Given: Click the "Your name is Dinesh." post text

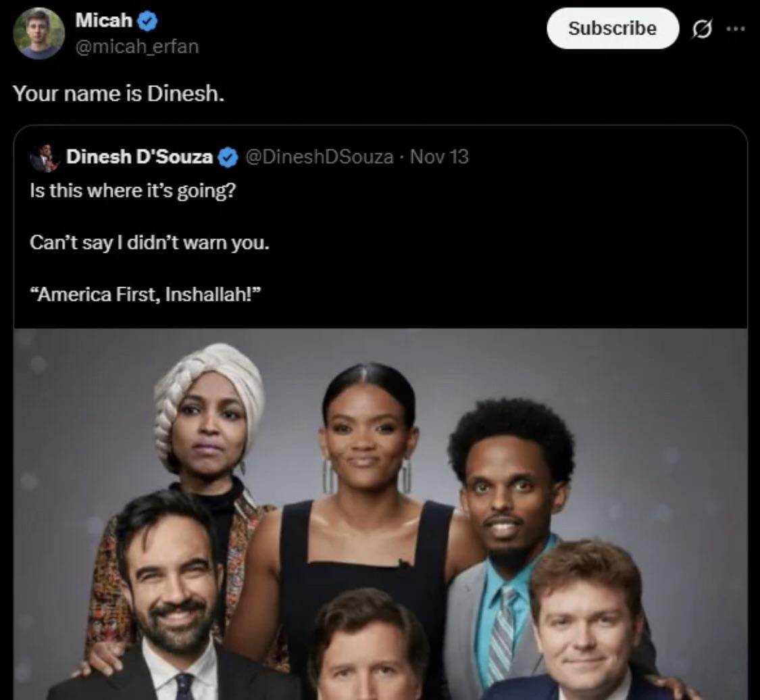Looking at the screenshot, I should [118, 93].
